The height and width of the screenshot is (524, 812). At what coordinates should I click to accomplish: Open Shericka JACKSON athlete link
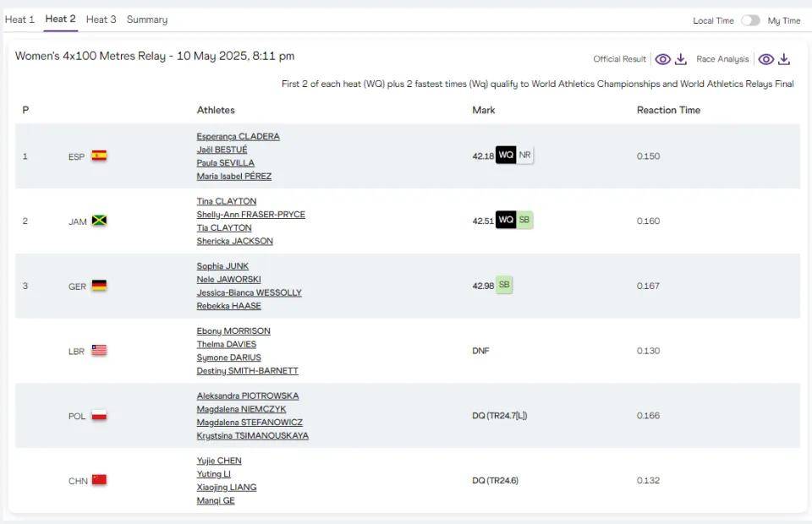pyautogui.click(x=234, y=241)
